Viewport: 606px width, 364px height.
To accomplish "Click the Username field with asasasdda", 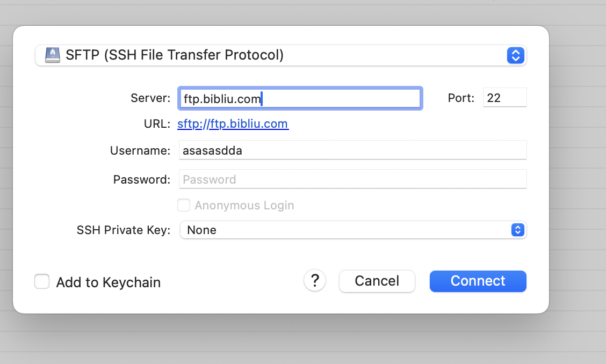I will (x=352, y=150).
